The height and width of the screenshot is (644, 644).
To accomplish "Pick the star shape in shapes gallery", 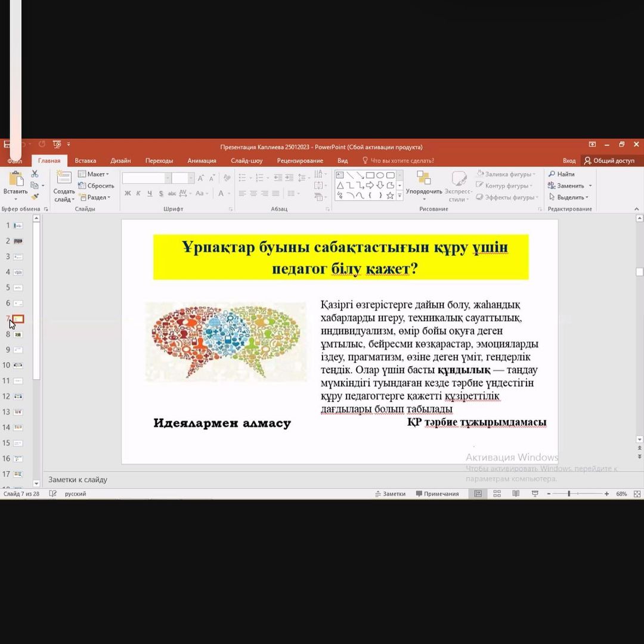I will [390, 195].
